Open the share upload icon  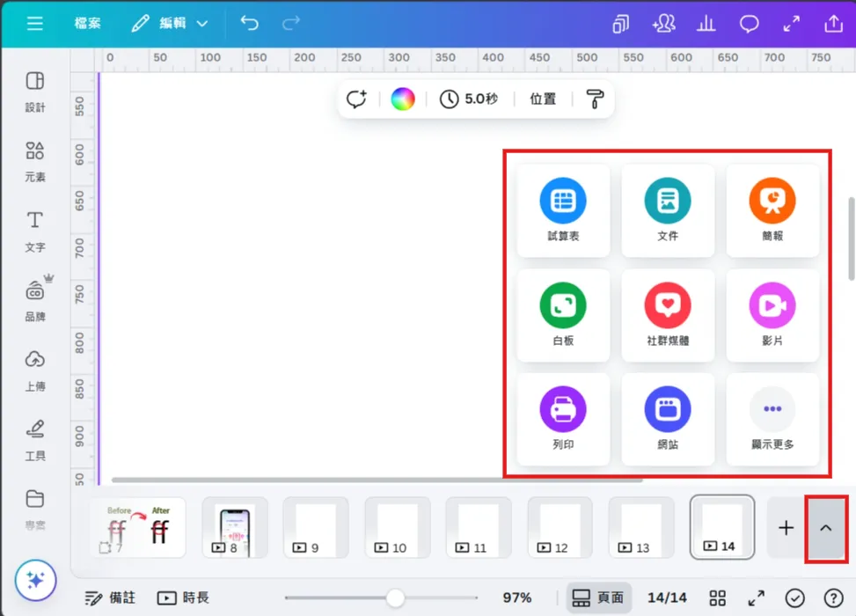(834, 24)
